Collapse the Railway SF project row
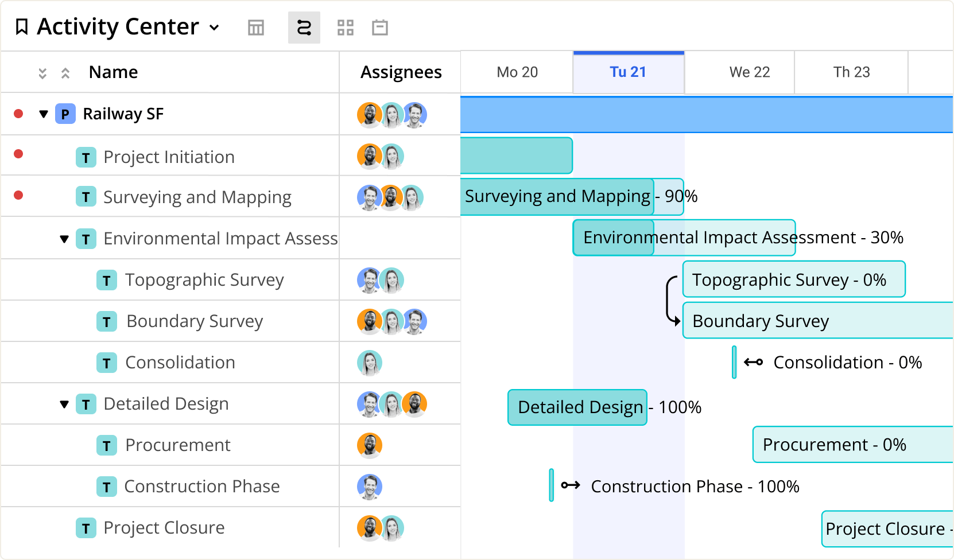Screen dimensions: 954x560 pos(44,114)
